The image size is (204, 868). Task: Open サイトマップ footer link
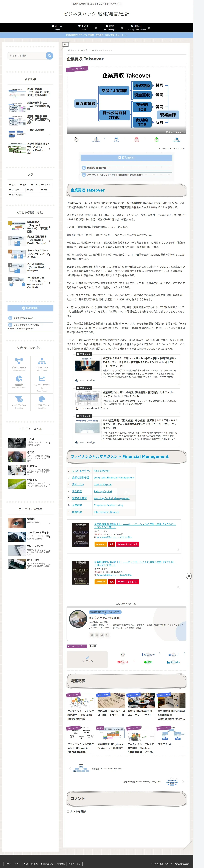(x=74, y=864)
